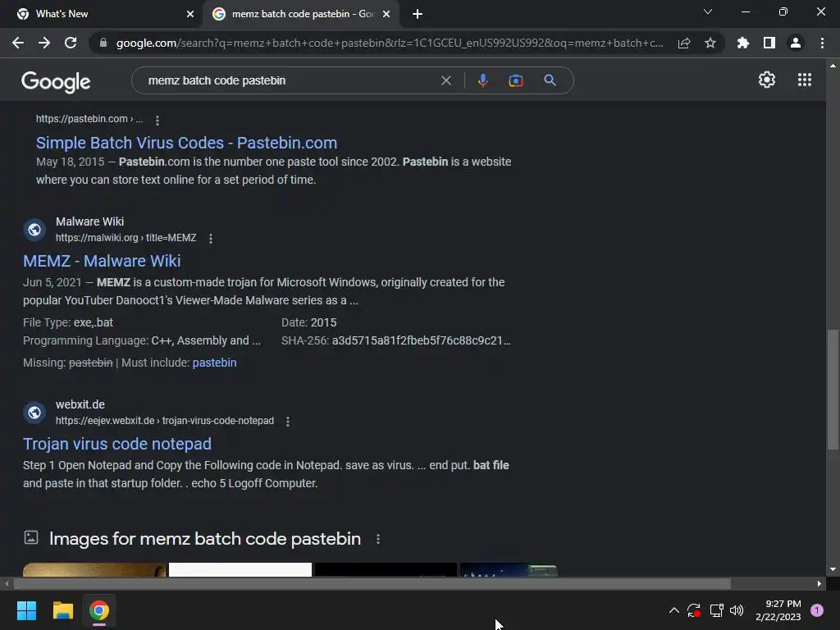The width and height of the screenshot is (840, 630).
Task: Open Chrome extensions puzzle icon
Action: (742, 43)
